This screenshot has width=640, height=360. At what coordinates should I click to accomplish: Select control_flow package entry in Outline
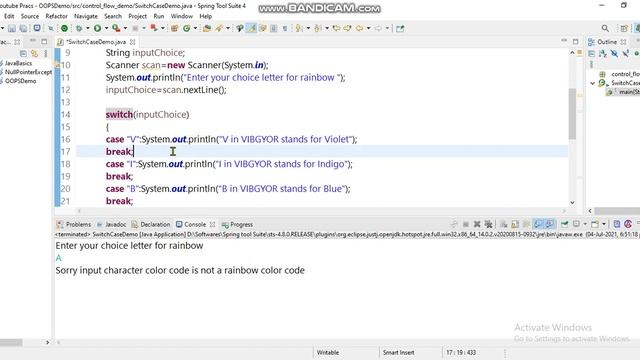(625, 74)
